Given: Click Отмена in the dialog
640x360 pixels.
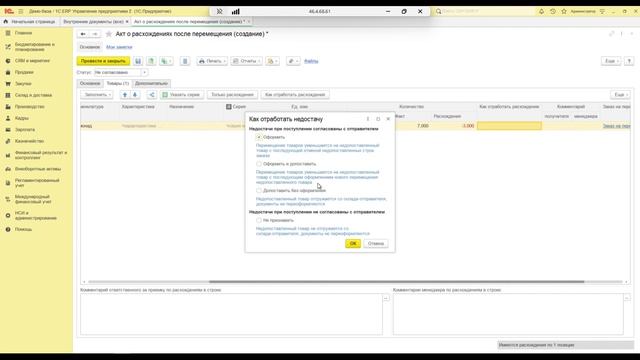Looking at the screenshot, I should click(x=376, y=243).
